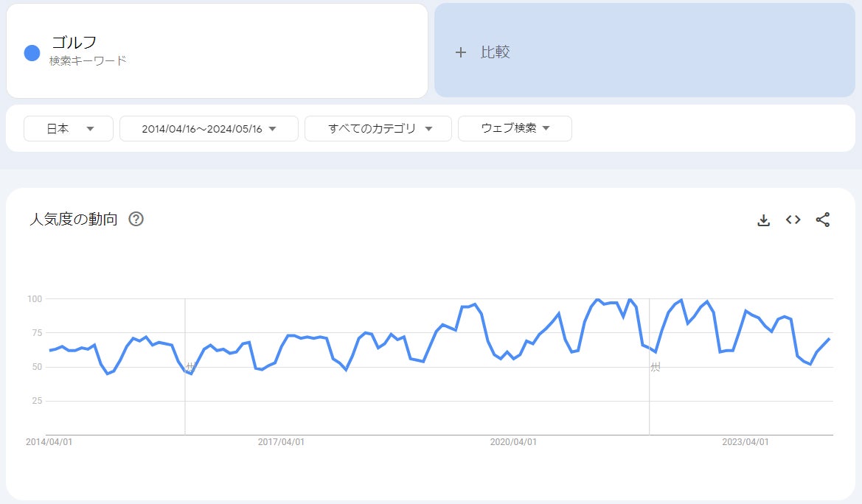The width and height of the screenshot is (862, 504).
Task: Click the blue dot next to ゴルフ
Action: point(32,53)
